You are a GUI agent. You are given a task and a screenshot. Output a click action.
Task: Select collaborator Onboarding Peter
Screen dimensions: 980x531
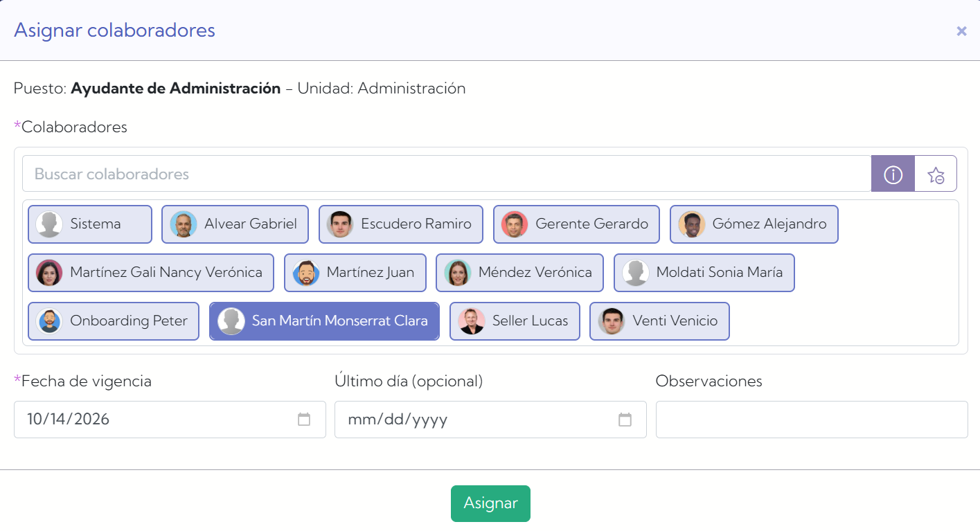pos(114,321)
